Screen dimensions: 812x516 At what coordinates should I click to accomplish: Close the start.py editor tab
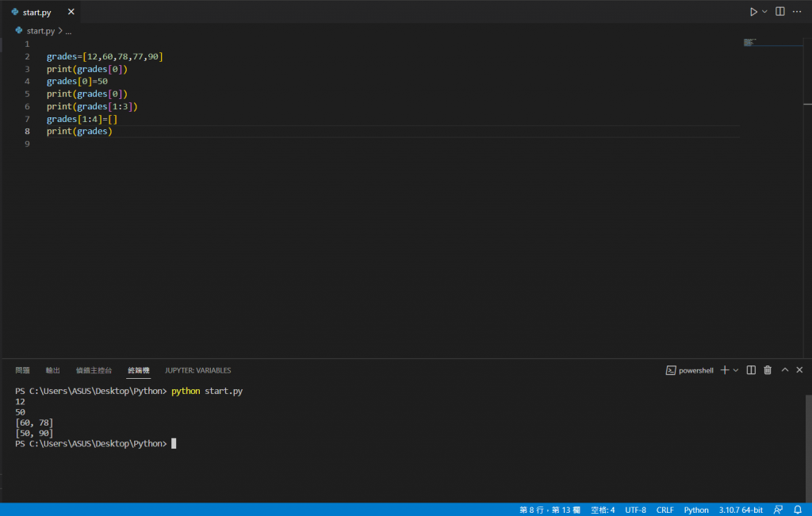tap(71, 11)
